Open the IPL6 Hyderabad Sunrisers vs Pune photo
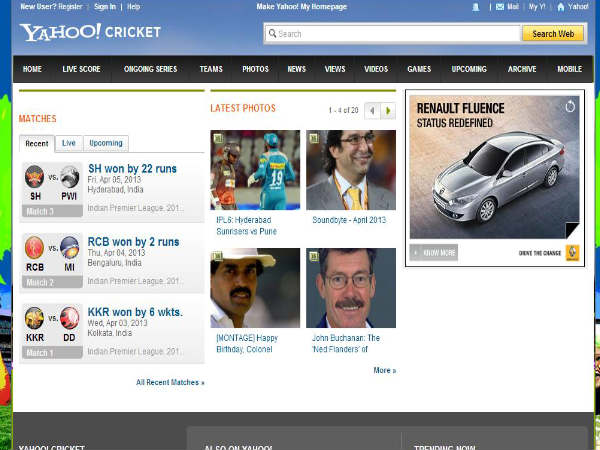This screenshot has width=600, height=450. pos(255,170)
